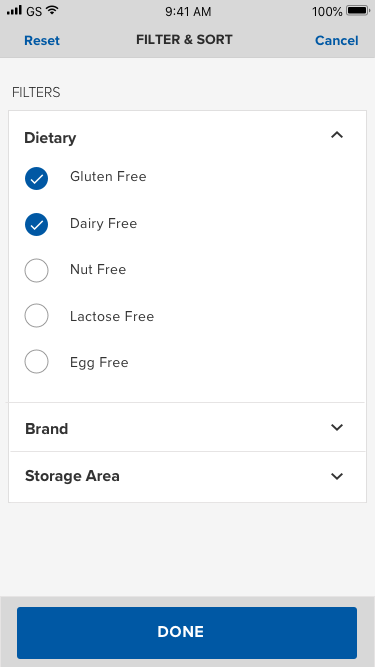Tap the cellular signal bars icon

[x=14, y=10]
